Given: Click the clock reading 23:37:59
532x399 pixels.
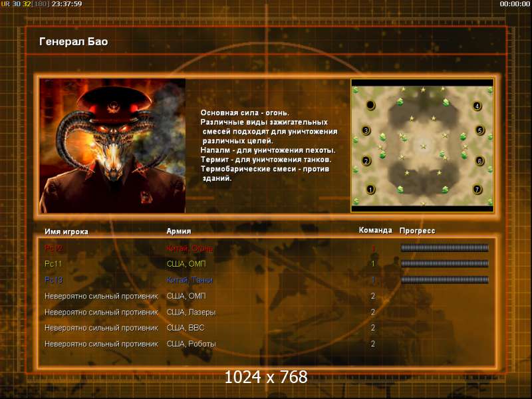Looking at the screenshot, I should [67, 4].
